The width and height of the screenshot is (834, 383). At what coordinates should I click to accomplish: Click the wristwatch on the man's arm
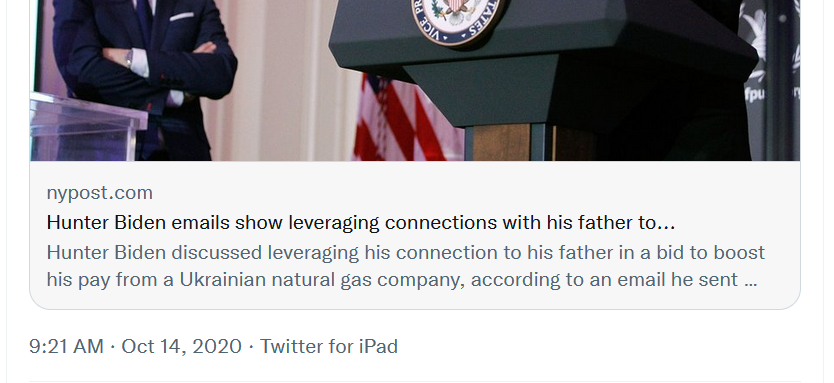pos(129,59)
